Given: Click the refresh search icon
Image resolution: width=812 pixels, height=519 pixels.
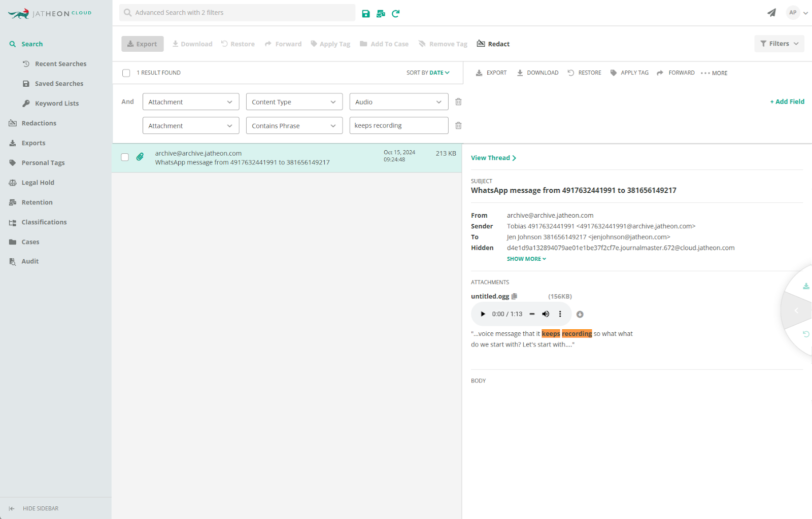Looking at the screenshot, I should (396, 14).
